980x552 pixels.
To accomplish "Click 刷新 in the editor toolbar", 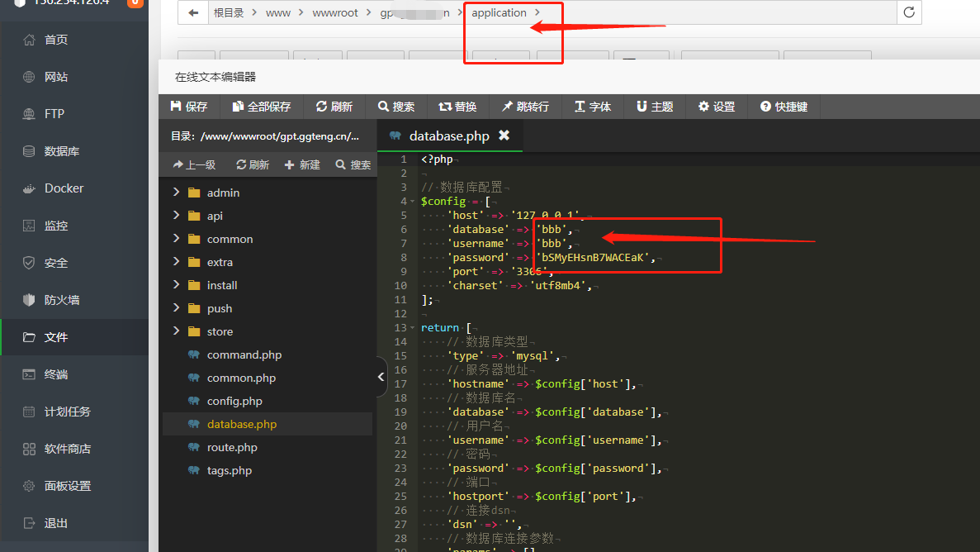I will (x=334, y=107).
